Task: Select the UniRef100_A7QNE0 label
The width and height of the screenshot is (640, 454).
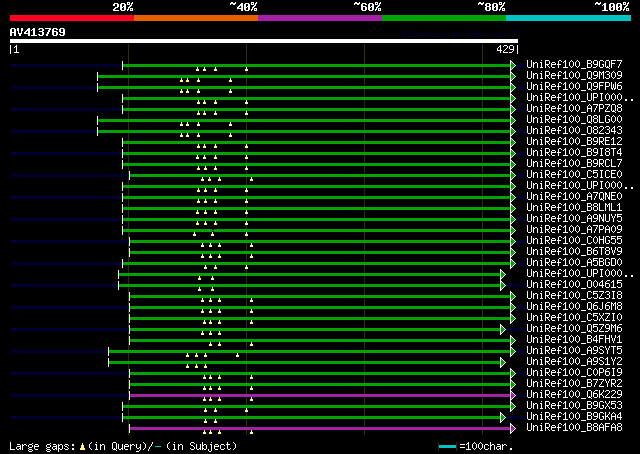Action: 574,197
